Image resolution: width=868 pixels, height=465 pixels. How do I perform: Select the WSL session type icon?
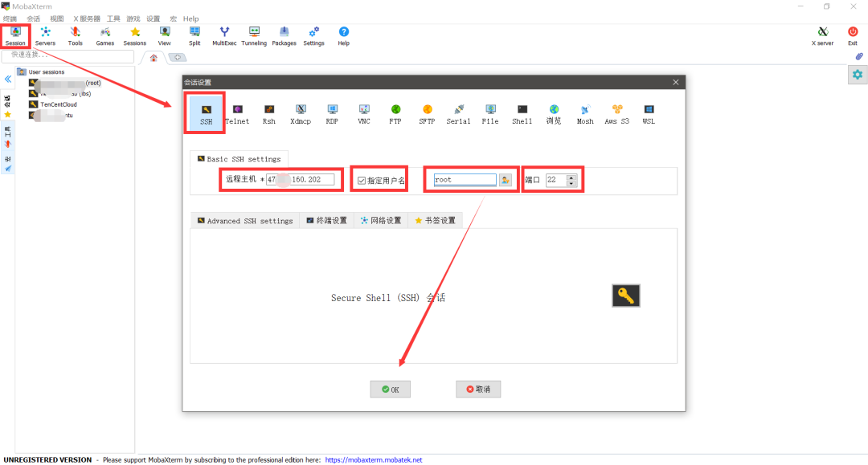(648, 112)
